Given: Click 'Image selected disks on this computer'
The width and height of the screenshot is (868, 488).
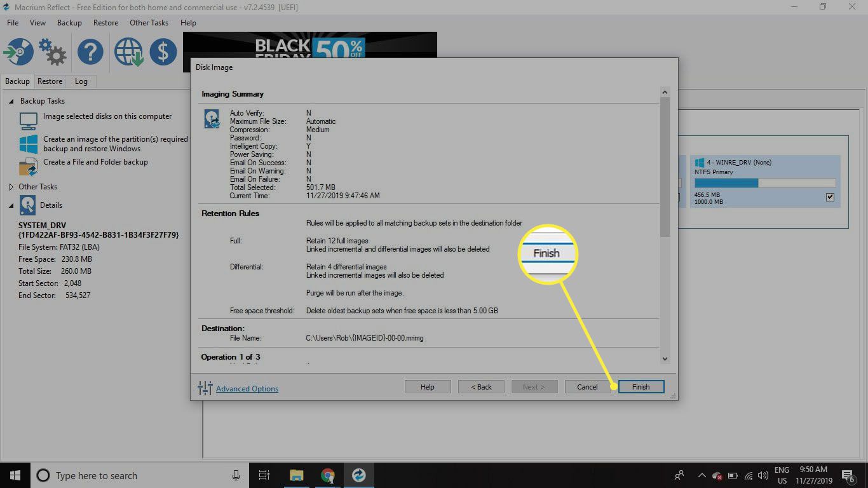Looking at the screenshot, I should (107, 116).
